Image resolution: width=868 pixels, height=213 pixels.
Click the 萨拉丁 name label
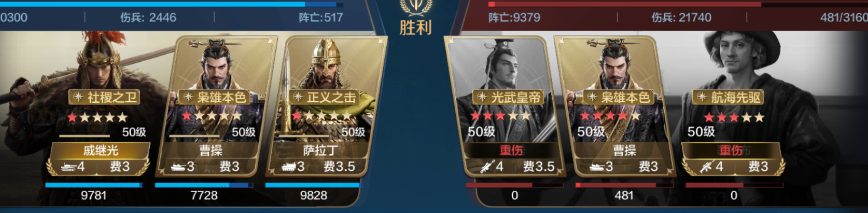tap(320, 151)
